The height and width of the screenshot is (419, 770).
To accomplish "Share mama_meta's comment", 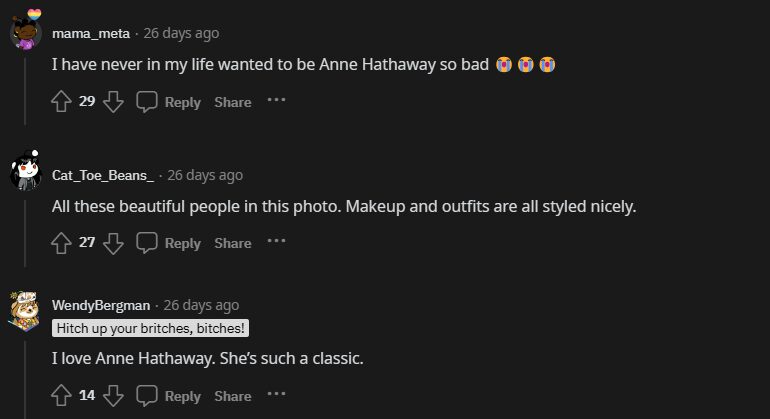I will point(232,102).
